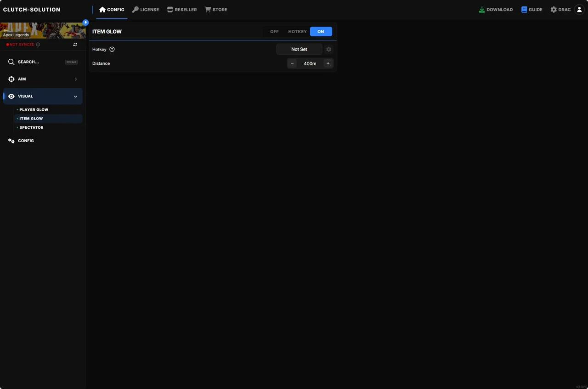The width and height of the screenshot is (588, 389).
Task: Decrease Distance with the minus stepper
Action: pos(292,63)
